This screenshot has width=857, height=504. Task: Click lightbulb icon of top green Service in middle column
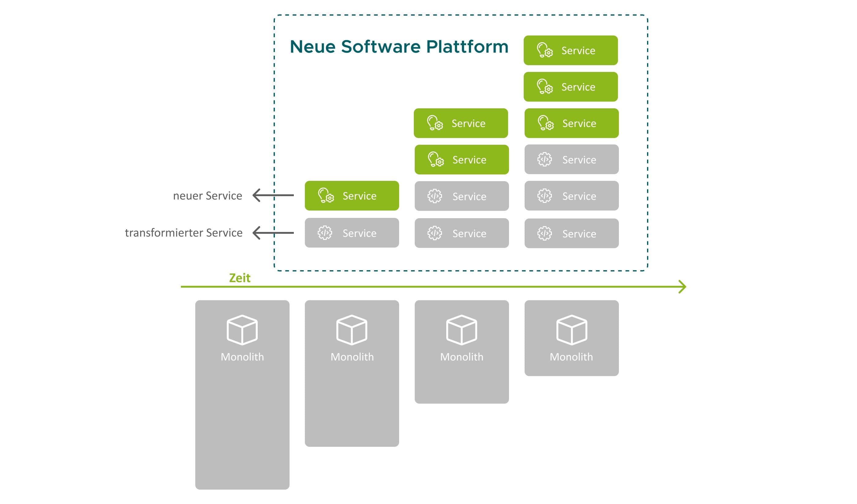(x=434, y=123)
